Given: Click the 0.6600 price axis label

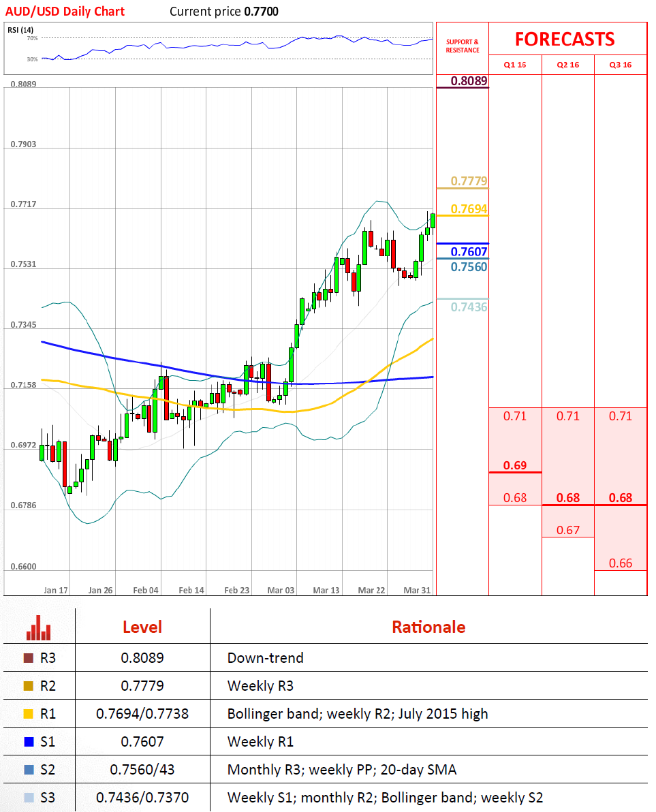Looking at the screenshot, I should point(23,567).
